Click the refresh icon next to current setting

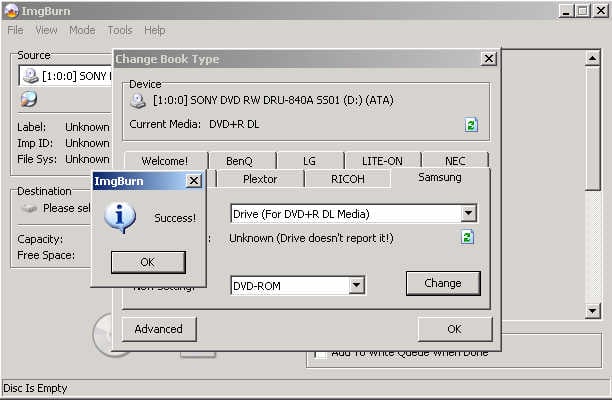click(466, 237)
